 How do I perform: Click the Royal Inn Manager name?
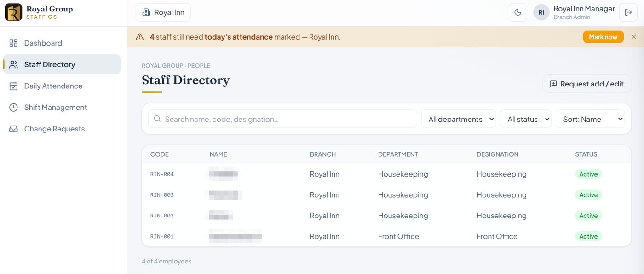[584, 9]
